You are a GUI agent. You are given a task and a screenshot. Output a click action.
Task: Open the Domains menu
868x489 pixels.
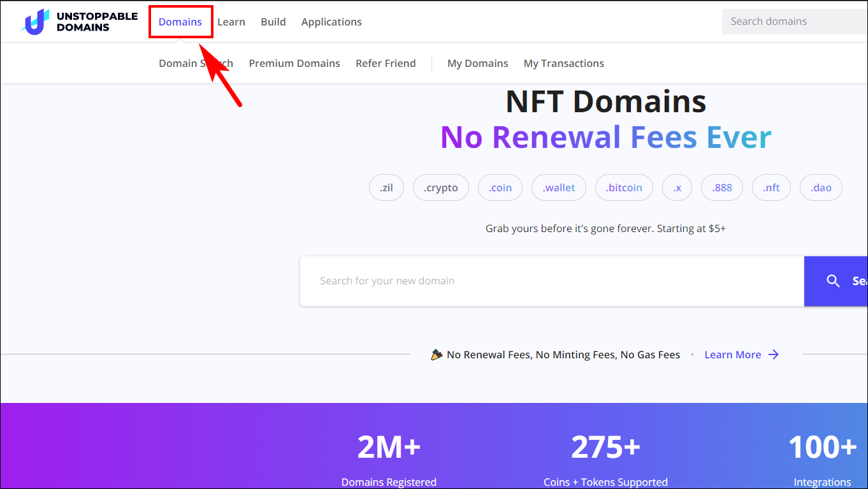[x=180, y=22]
